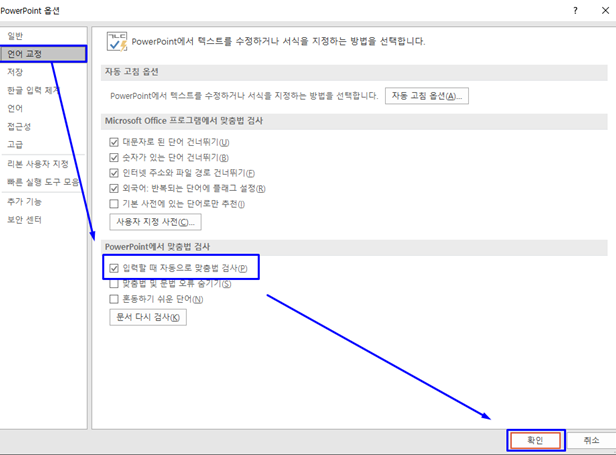Click Microsoft Office 프로그램에서 맞춤법 검사 heading
This screenshot has height=455, width=616.
[x=184, y=121]
